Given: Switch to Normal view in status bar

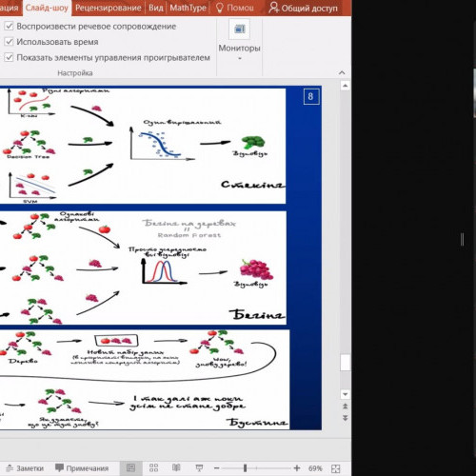Looking at the screenshot, I should tap(130, 468).
